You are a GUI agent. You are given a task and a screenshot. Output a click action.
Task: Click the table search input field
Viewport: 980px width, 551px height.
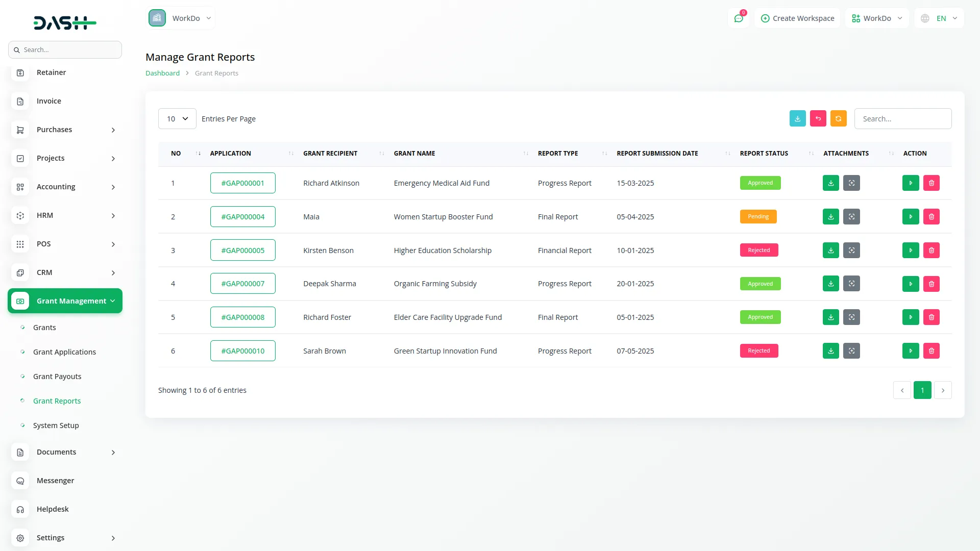(902, 118)
